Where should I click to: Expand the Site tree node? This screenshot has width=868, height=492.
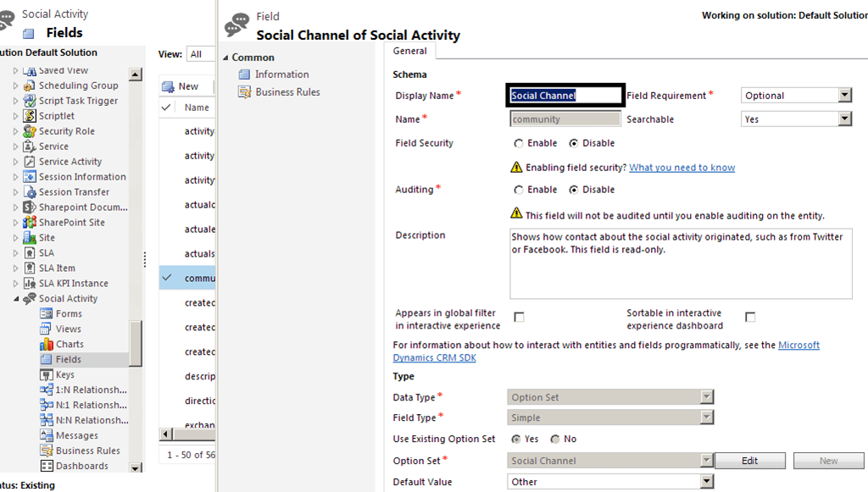[15, 238]
